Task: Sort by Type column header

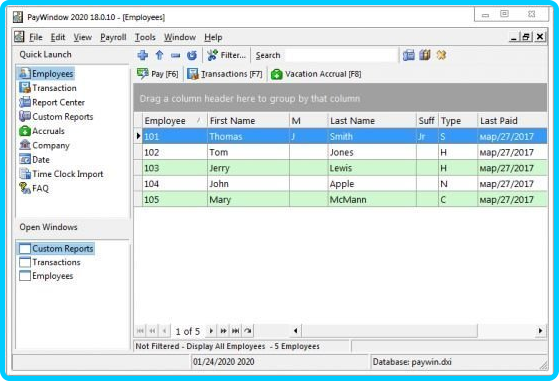Action: (458, 121)
